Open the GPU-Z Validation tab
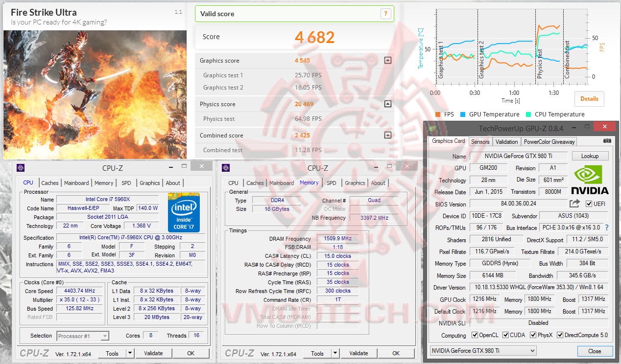The height and width of the screenshot is (364, 621). pyautogui.click(x=506, y=142)
